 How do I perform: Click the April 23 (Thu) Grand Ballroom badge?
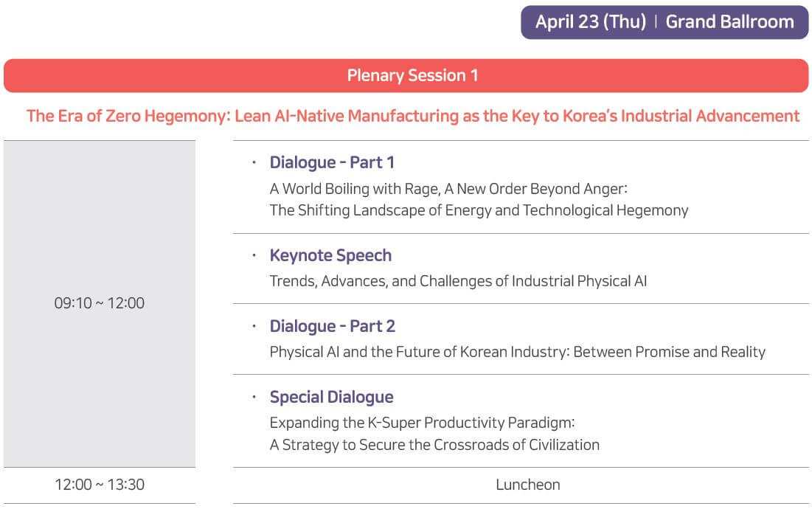pos(664,22)
